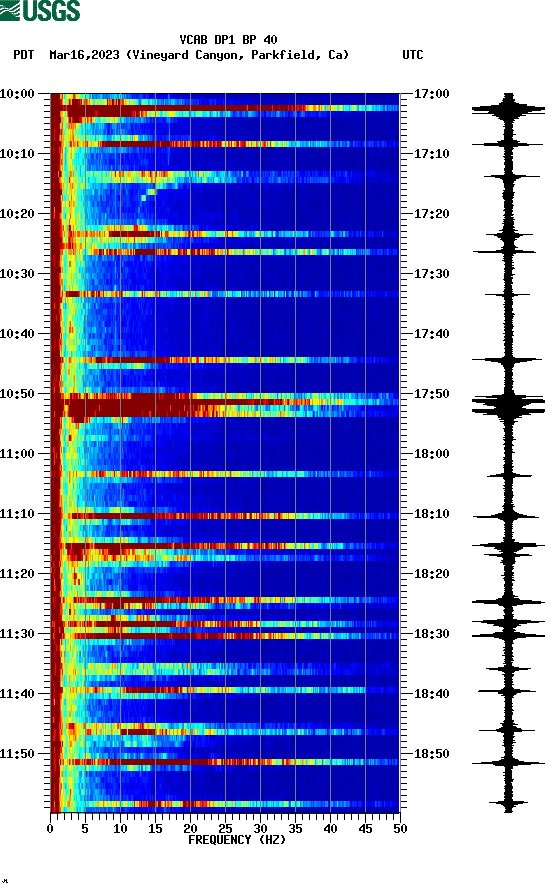552x892 pixels.
Task: Click the '10:20' PDT time label
Action: point(17,213)
